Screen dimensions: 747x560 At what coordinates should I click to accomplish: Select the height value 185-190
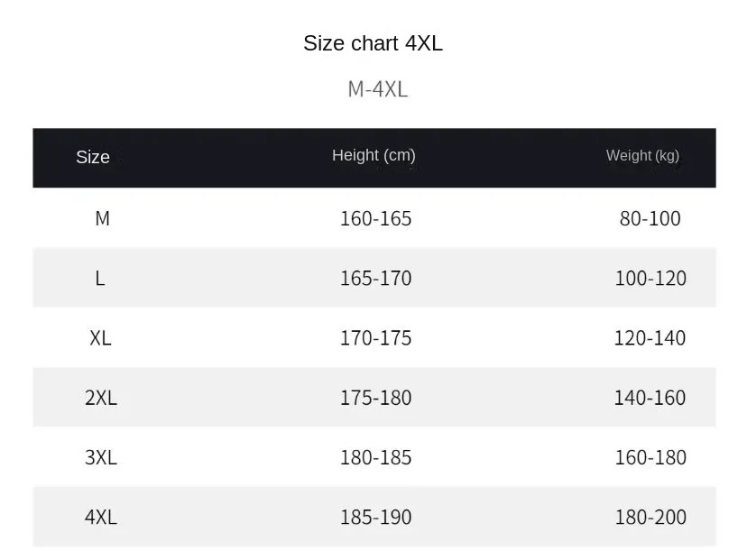coord(375,518)
